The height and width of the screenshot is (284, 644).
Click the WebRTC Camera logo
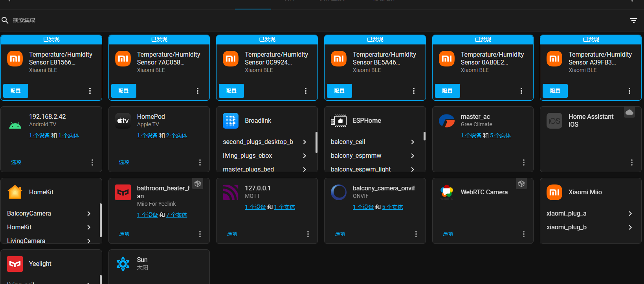point(447,192)
